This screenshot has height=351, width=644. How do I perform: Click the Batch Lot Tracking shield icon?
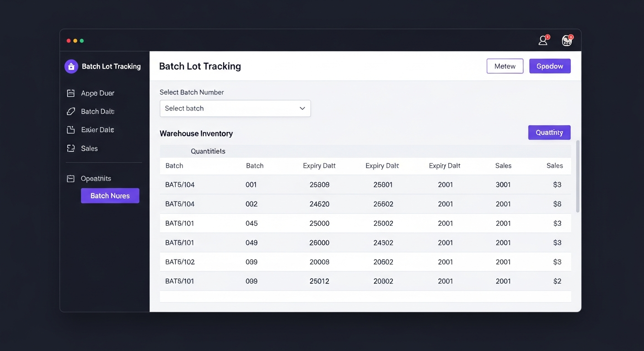[71, 66]
